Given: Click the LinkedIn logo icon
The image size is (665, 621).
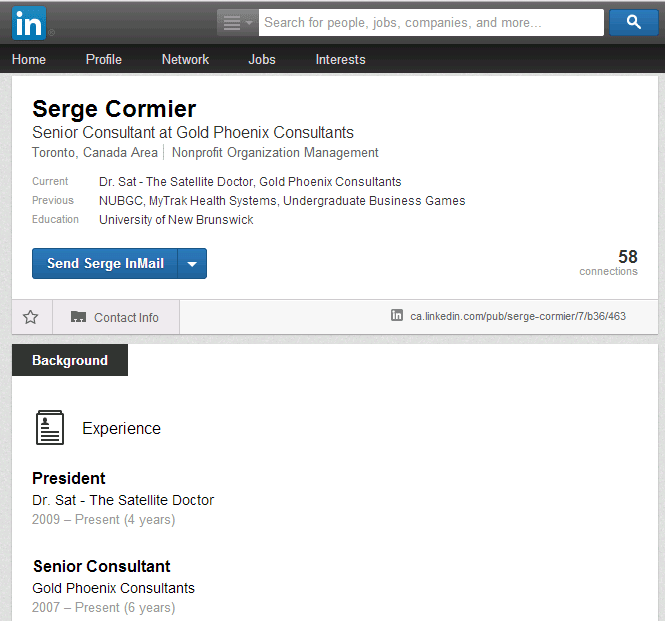Looking at the screenshot, I should coord(29,22).
